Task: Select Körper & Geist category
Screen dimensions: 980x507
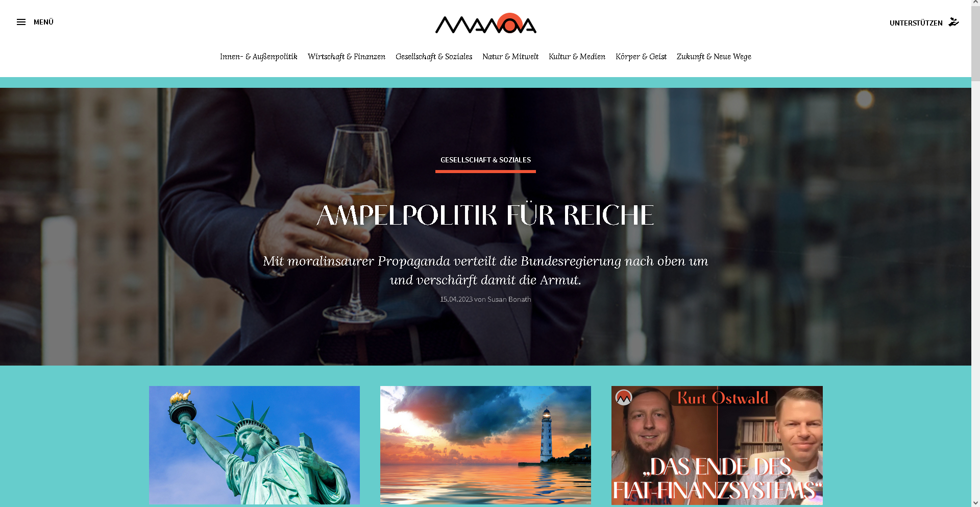Action: [641, 57]
